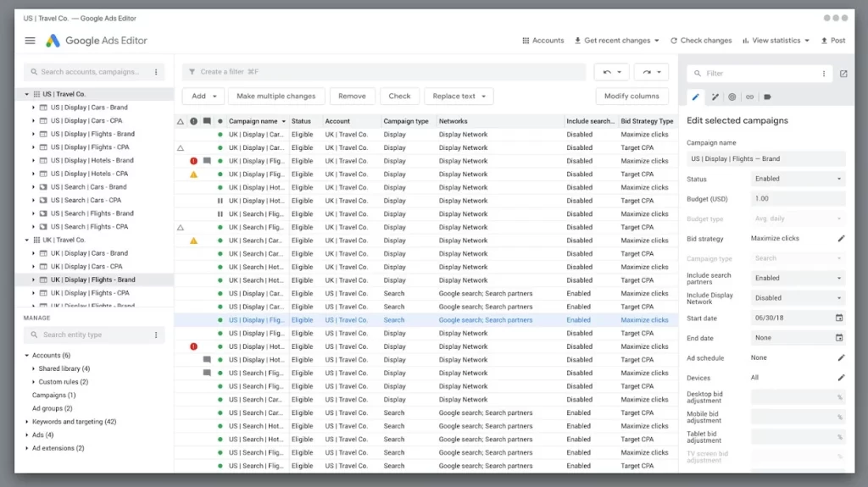The image size is (868, 487).
Task: Click the redo button
Action: tap(651, 72)
